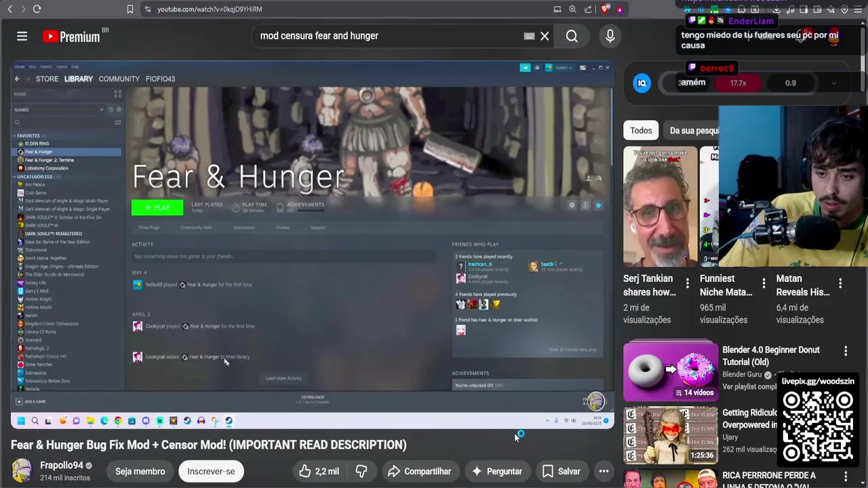Select the Da sua pesquisa chip
Viewport: 868px width, 488px height.
[693, 131]
